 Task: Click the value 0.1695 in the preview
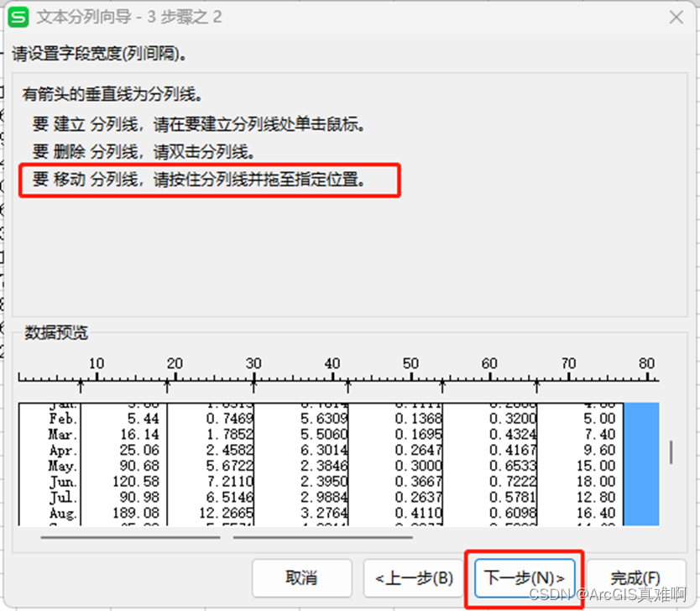(x=418, y=434)
